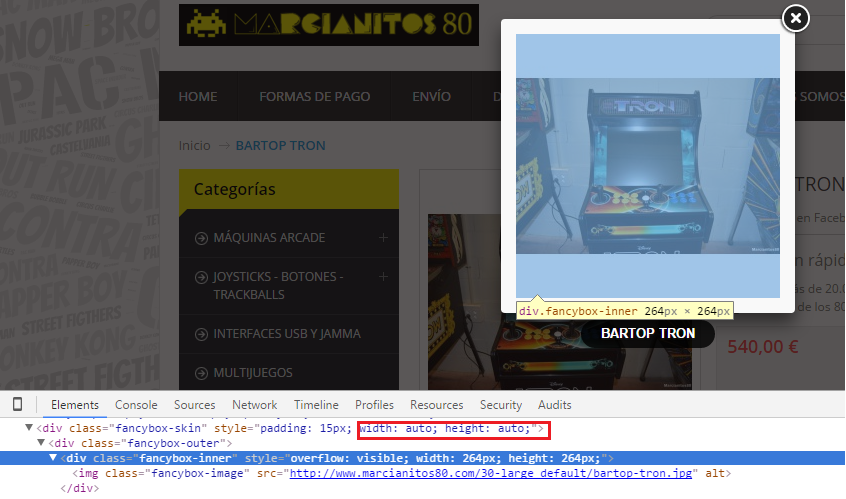The height and width of the screenshot is (499, 846).
Task: Click Inicio breadcrumb link
Action: (x=194, y=146)
